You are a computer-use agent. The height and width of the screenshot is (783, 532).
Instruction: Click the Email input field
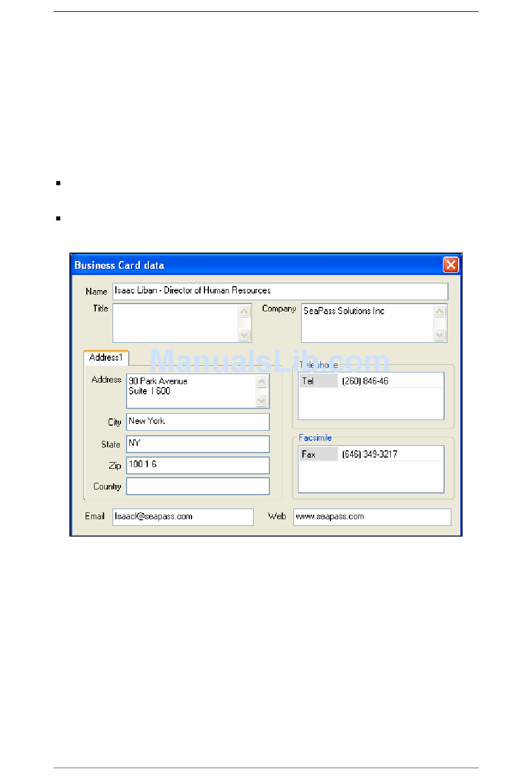tap(183, 517)
